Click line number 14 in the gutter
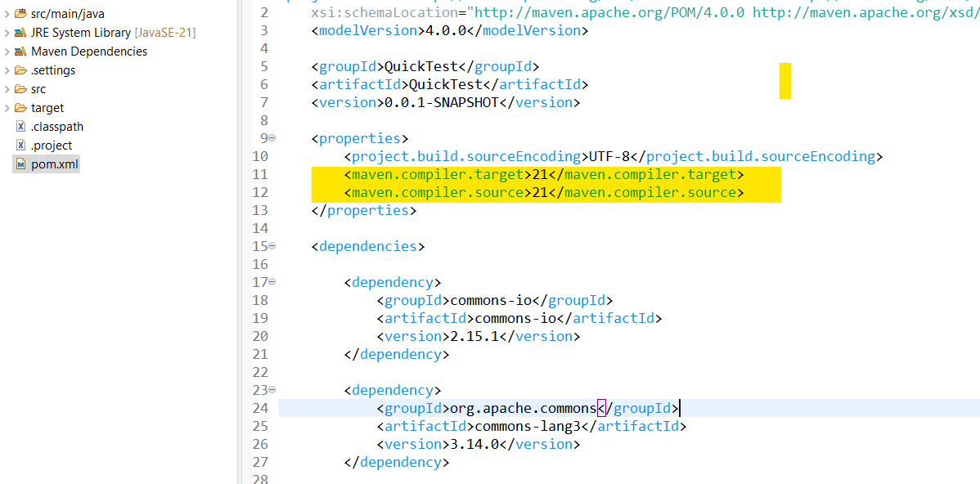 [x=258, y=229]
